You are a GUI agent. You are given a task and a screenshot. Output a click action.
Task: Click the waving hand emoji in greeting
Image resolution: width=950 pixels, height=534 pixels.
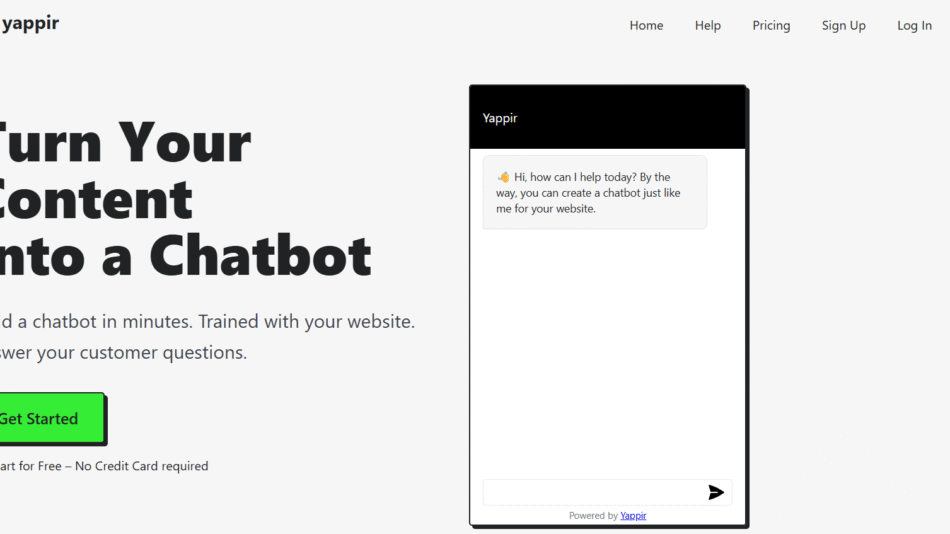pyautogui.click(x=503, y=177)
